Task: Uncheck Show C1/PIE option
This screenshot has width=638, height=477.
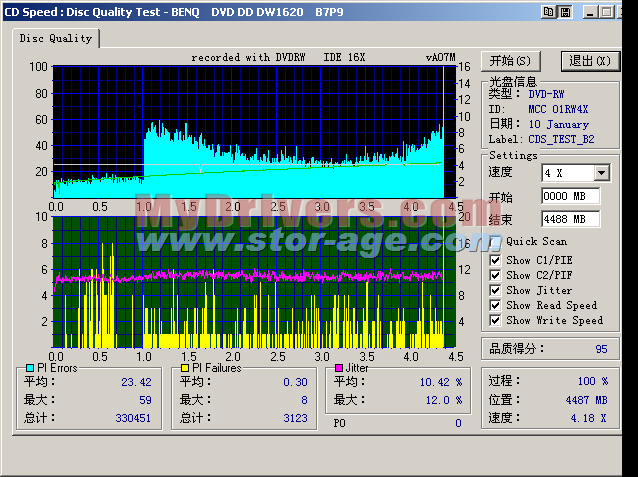Action: (495, 260)
